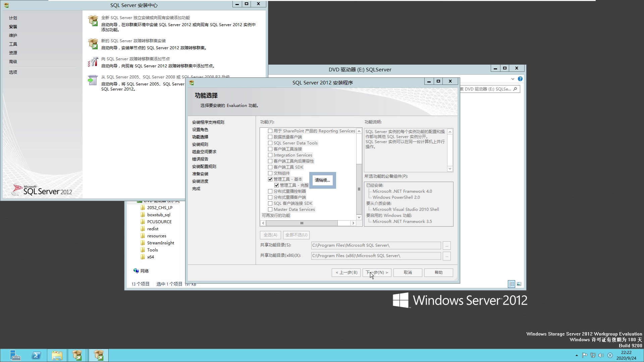Open DVD drive help via the question mark icon
This screenshot has height=362, width=644.
(520, 79)
